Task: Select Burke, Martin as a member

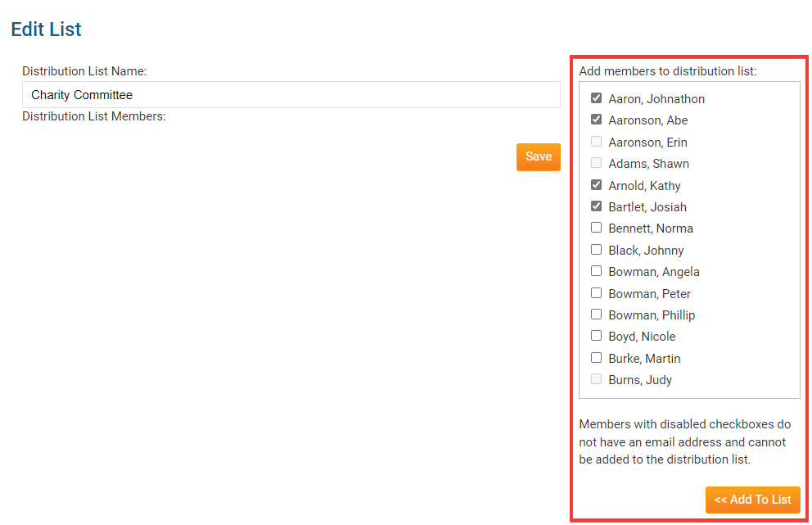Action: click(x=597, y=357)
